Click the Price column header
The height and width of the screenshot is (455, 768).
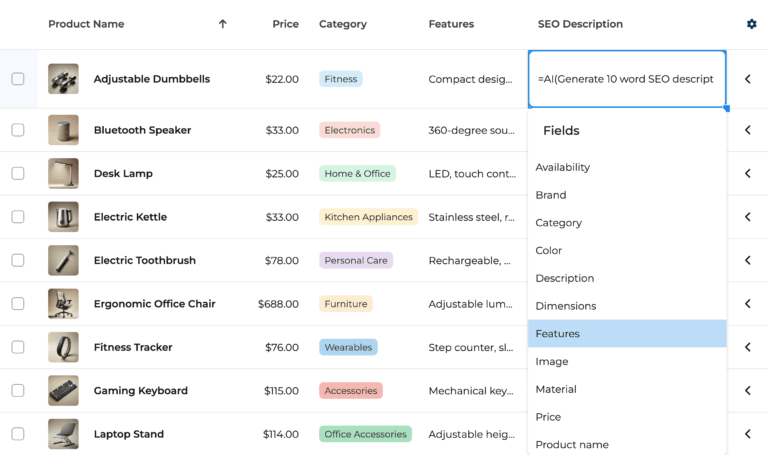click(285, 24)
